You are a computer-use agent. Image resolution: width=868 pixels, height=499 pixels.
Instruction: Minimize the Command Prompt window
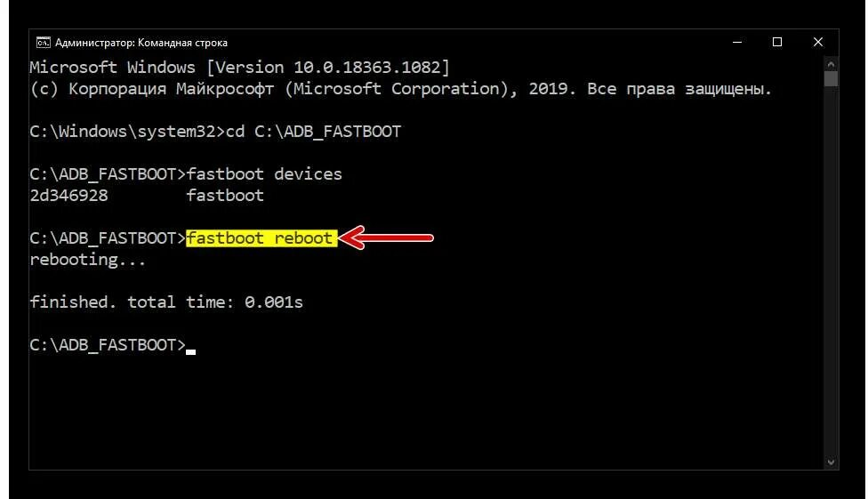[736, 42]
